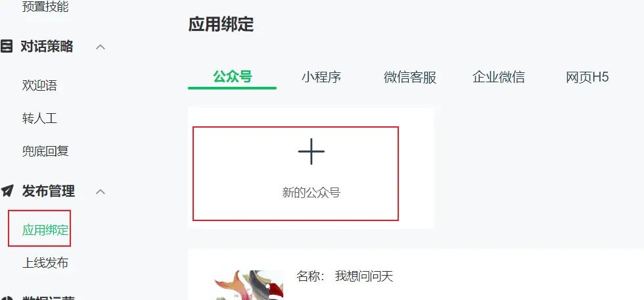The image size is (644, 300).
Task: Open 预置技能 in the sidebar
Action: [x=45, y=6]
